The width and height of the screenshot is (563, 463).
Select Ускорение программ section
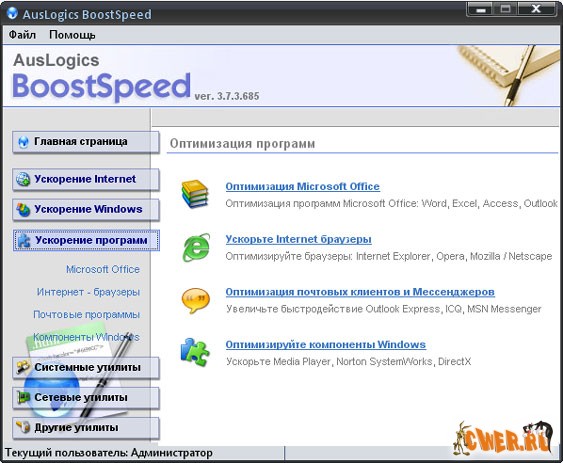coord(86,240)
